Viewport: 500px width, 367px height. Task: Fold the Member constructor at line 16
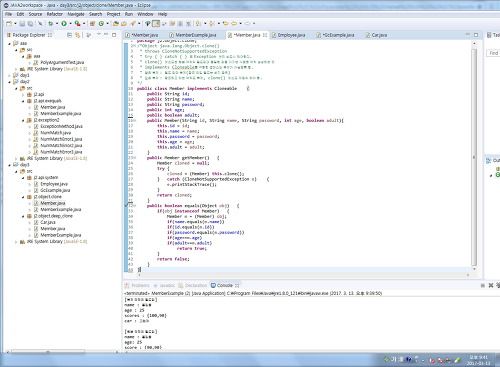(x=134, y=120)
